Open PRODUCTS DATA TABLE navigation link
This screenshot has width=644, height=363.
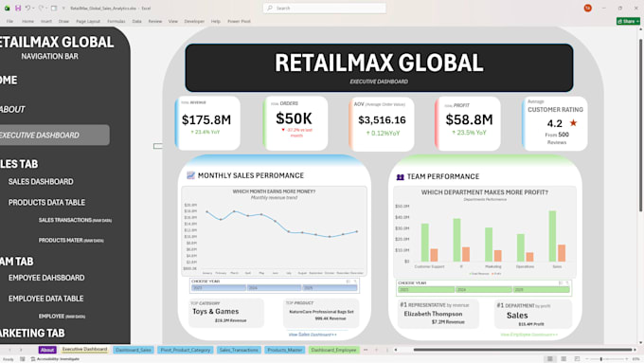click(46, 203)
